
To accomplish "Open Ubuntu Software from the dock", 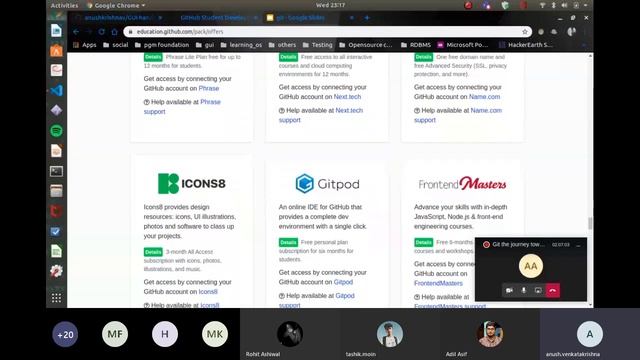I will (56, 51).
